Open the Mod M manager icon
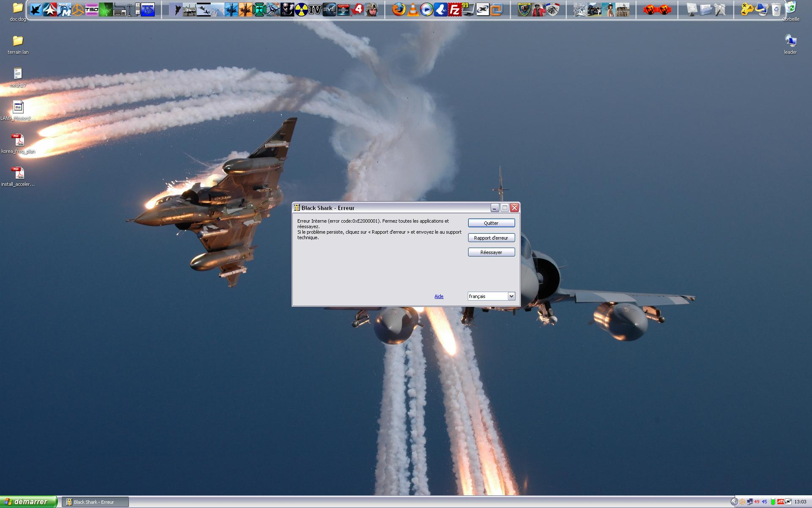This screenshot has width=812, height=508. 64,9
